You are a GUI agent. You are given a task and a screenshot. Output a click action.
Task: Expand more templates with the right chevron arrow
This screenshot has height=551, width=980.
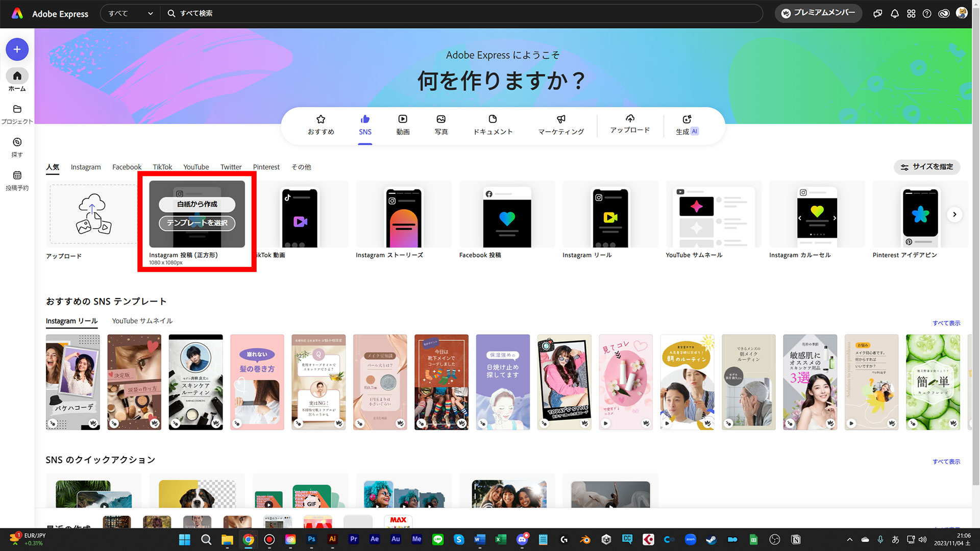(x=954, y=214)
